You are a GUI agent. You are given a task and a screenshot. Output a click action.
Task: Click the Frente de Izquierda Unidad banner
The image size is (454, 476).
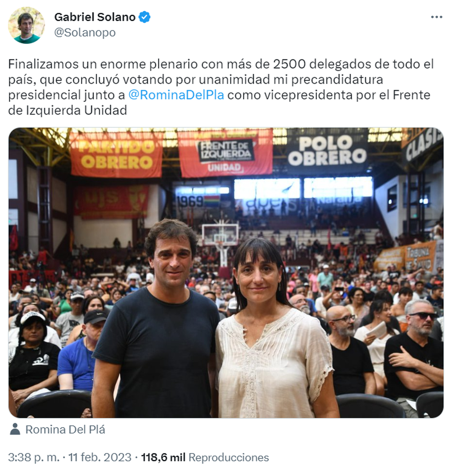[225, 153]
